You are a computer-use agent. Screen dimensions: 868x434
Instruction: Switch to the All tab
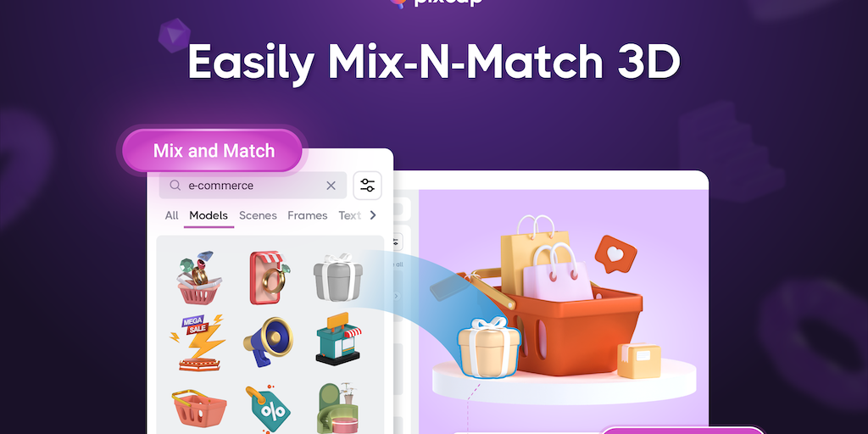171,215
